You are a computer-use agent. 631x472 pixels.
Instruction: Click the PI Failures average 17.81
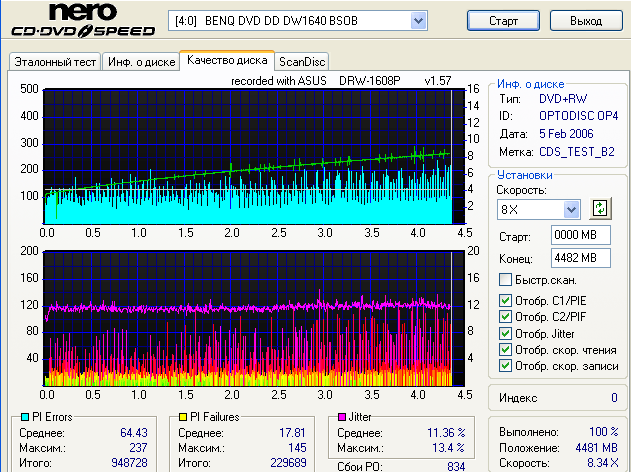point(293,433)
